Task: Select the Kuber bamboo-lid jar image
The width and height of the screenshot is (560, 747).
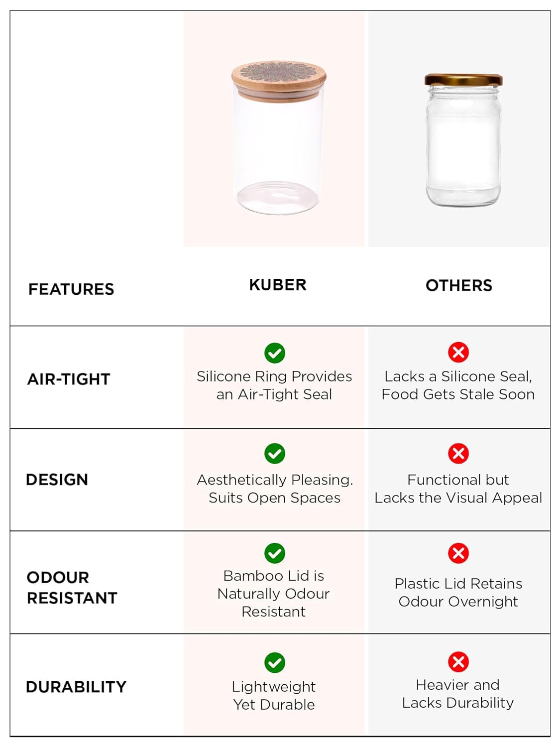Action: click(x=278, y=137)
